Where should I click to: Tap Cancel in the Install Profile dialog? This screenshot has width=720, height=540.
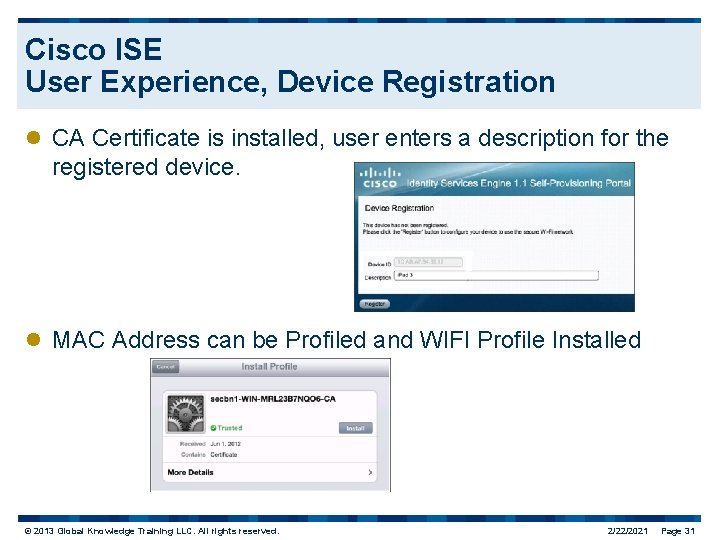[165, 367]
